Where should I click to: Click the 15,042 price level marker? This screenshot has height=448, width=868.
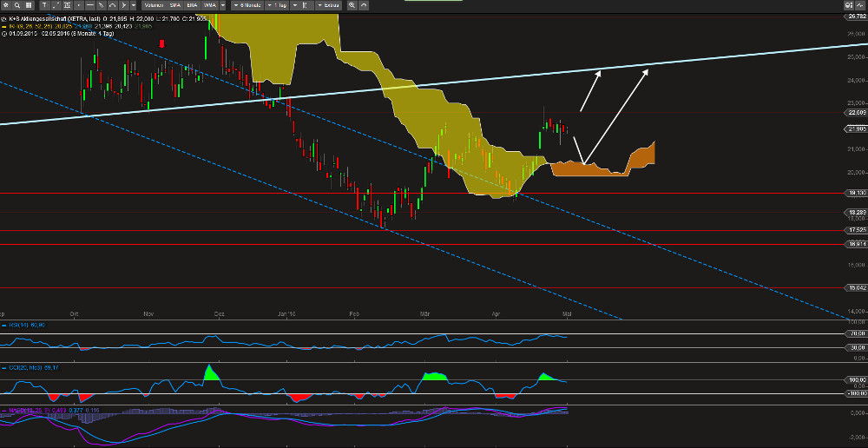(857, 287)
